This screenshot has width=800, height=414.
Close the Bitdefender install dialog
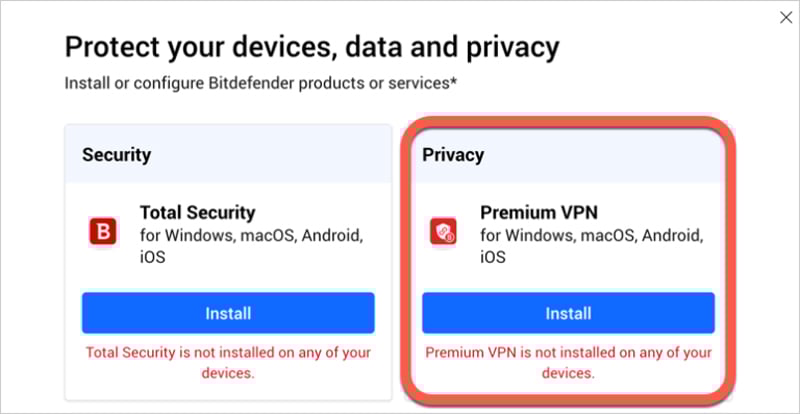(784, 17)
